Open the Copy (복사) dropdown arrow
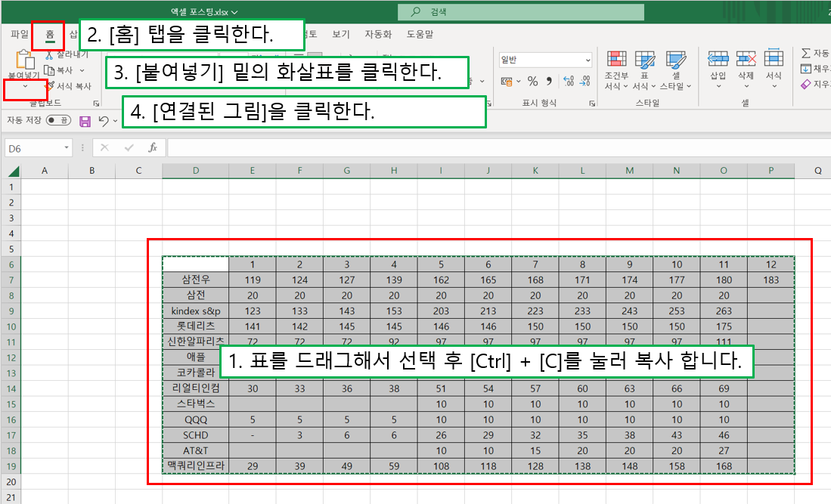The image size is (831, 504). 82,70
